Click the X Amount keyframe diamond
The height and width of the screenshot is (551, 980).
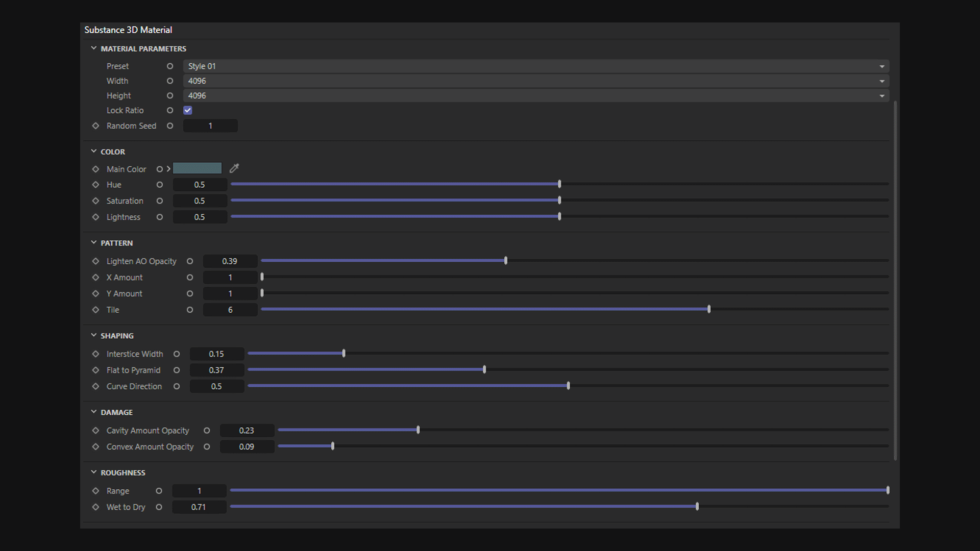pos(95,278)
